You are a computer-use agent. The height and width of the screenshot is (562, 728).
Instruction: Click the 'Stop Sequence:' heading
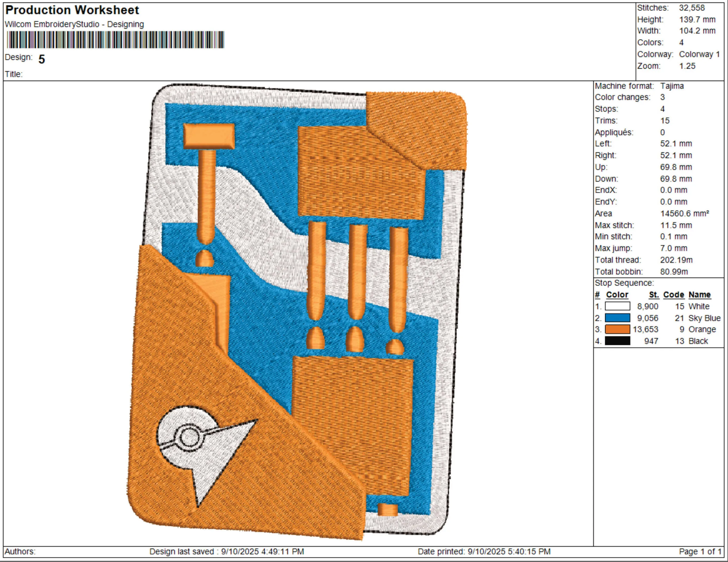click(624, 283)
